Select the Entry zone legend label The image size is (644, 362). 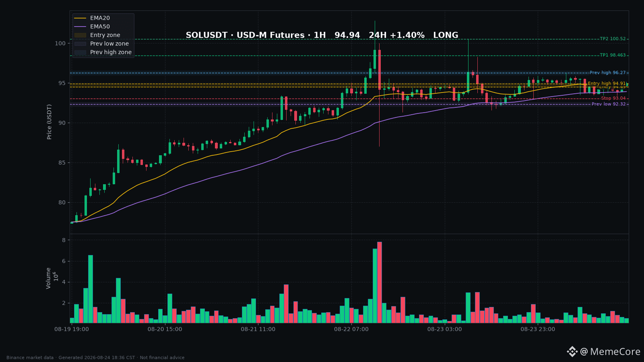click(105, 35)
